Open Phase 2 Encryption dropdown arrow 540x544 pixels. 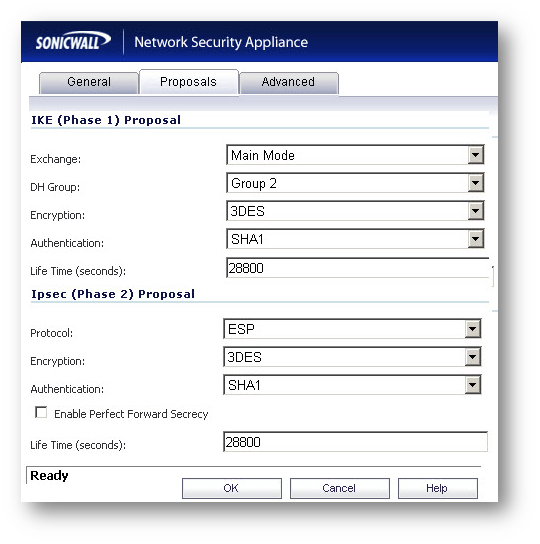(x=473, y=357)
